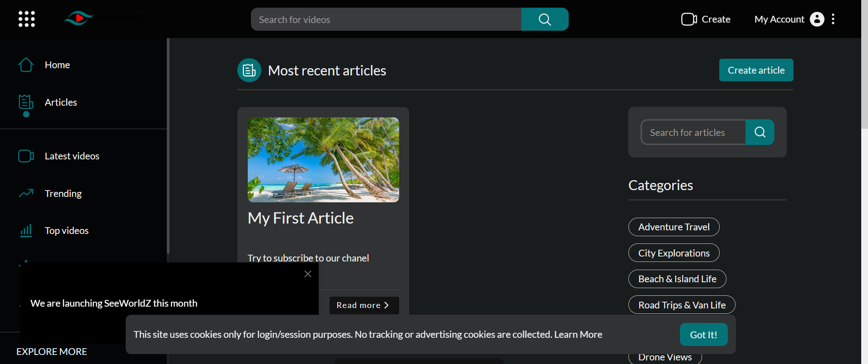Viewport: 868px width, 364px height.
Task: Click the SeeWorldZ logo
Action: point(103,18)
